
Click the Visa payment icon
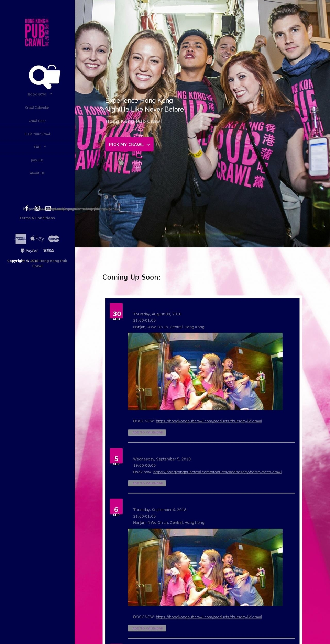coord(48,251)
